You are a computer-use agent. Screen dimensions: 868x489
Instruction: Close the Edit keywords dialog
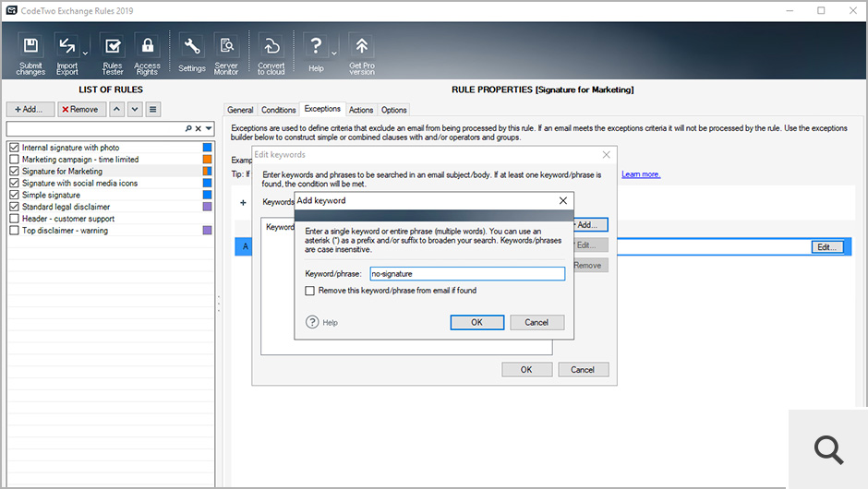606,154
